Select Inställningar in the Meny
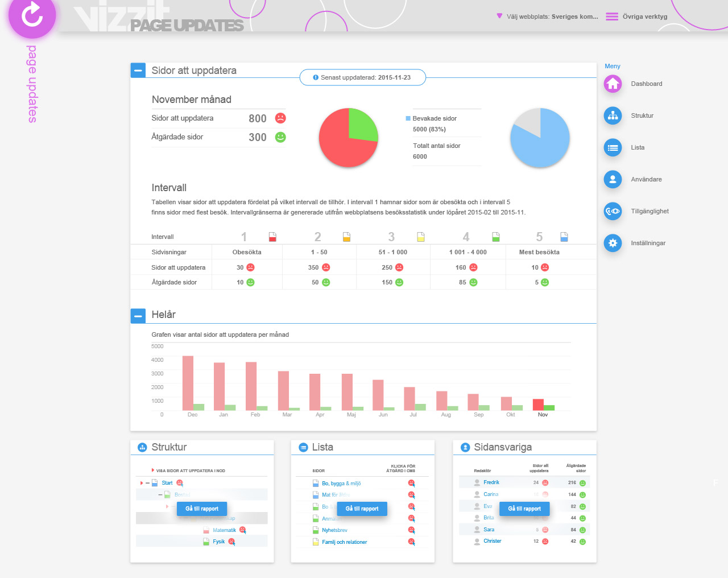The width and height of the screenshot is (728, 578). coord(648,243)
